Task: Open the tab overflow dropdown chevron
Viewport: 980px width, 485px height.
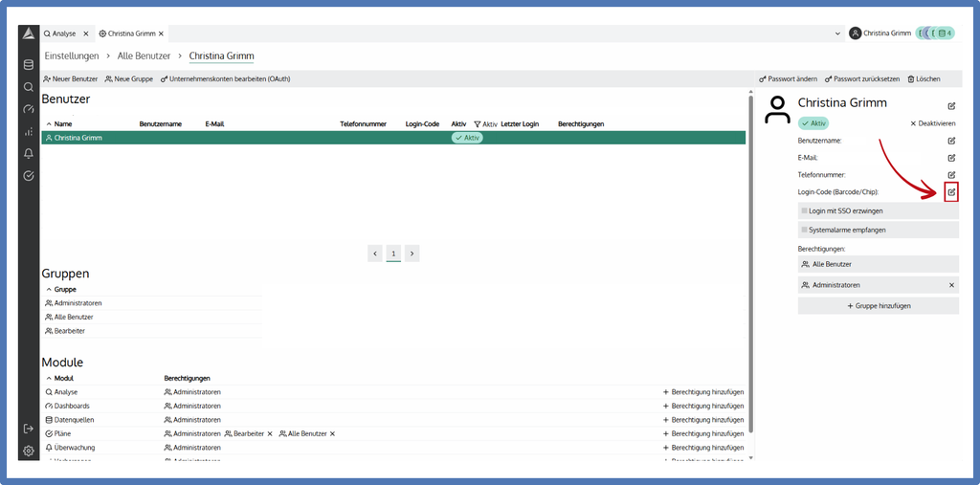Action: [837, 33]
